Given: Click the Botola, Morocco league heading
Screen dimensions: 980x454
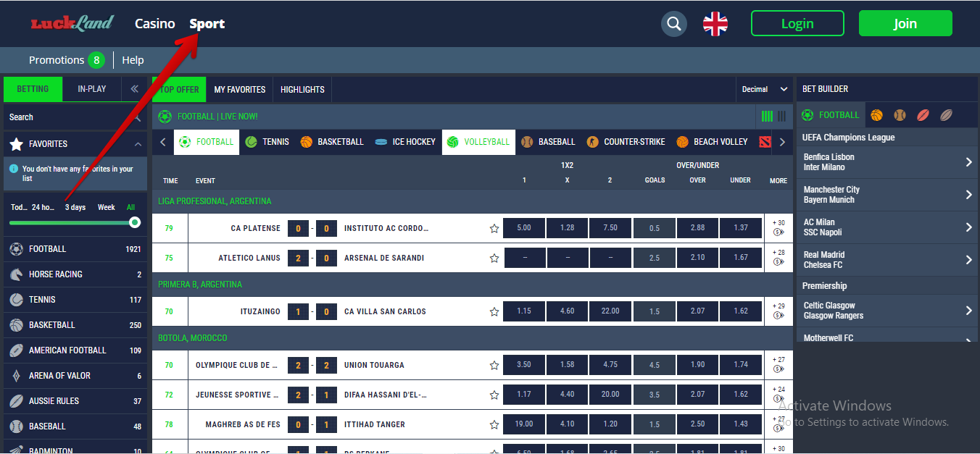Looking at the screenshot, I should point(193,338).
